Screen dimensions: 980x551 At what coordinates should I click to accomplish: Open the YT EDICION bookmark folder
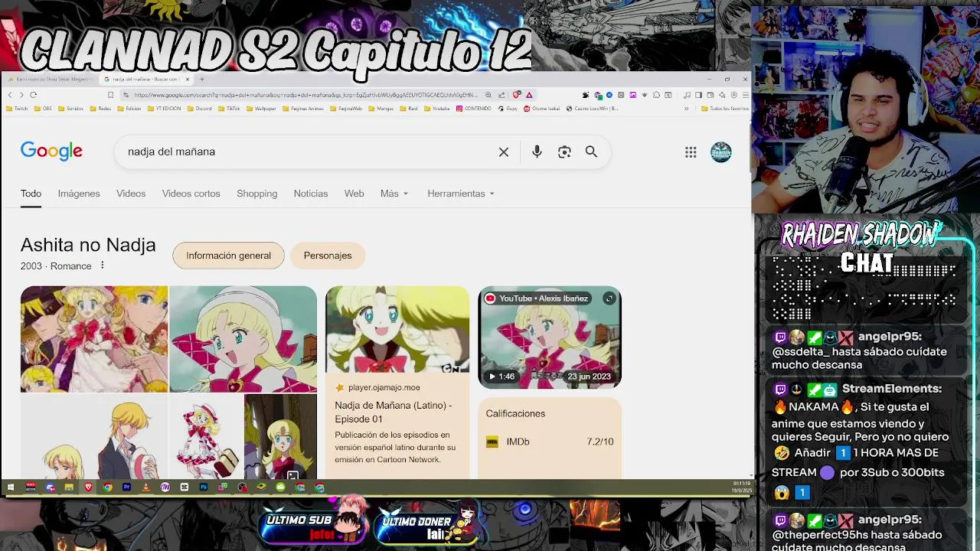165,109
